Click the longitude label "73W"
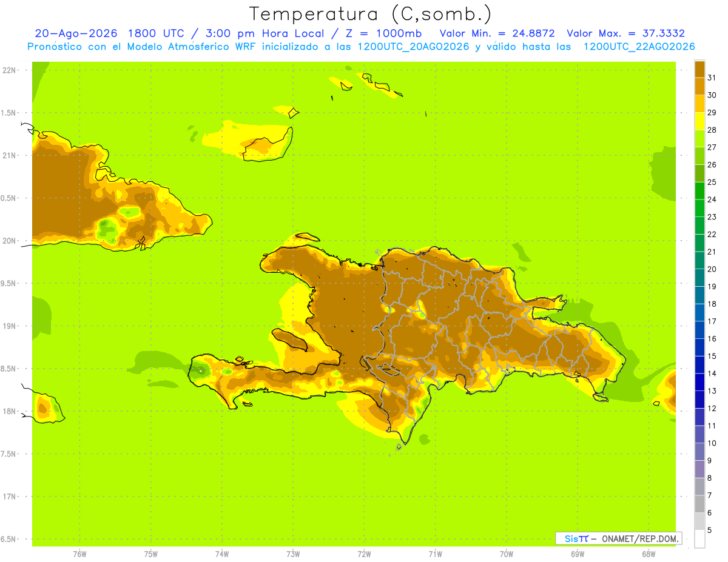Viewport: 728px width, 562px height. point(293,554)
